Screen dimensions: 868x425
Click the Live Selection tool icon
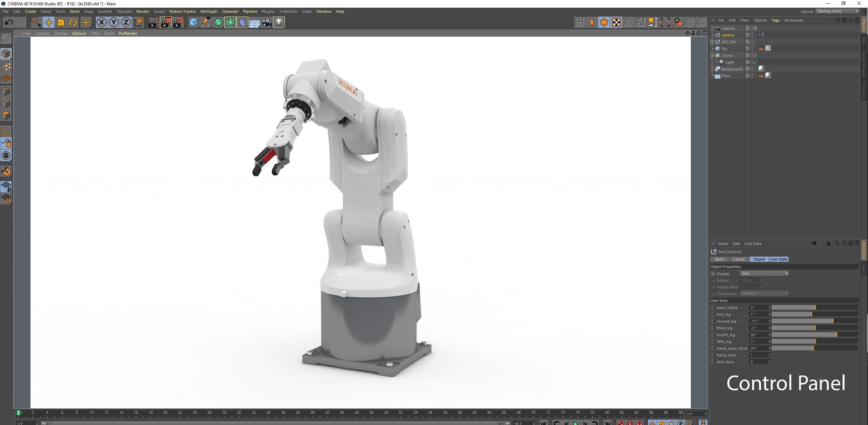tap(36, 22)
